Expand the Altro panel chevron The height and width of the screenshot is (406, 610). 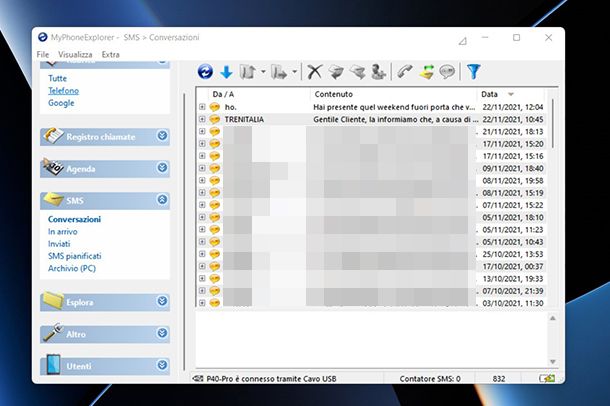coord(162,333)
